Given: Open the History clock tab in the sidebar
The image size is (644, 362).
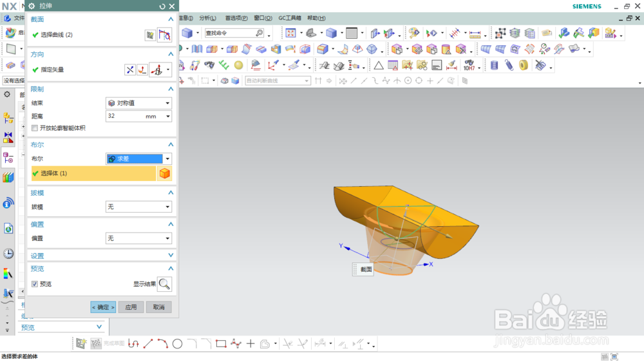Looking at the screenshot, I should 8,254.
